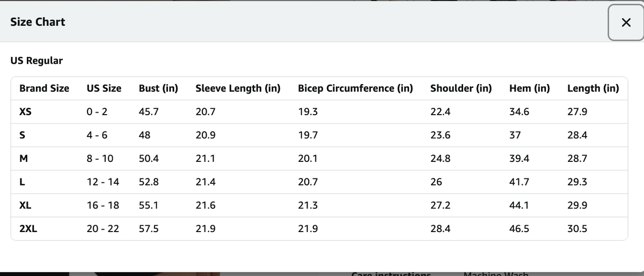Image resolution: width=644 pixels, height=276 pixels.
Task: Click the 2XL brand size label
Action: click(28, 229)
